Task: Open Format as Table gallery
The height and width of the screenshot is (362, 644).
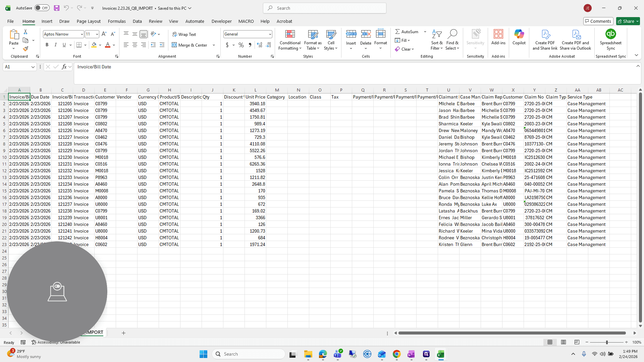Action: [313, 40]
